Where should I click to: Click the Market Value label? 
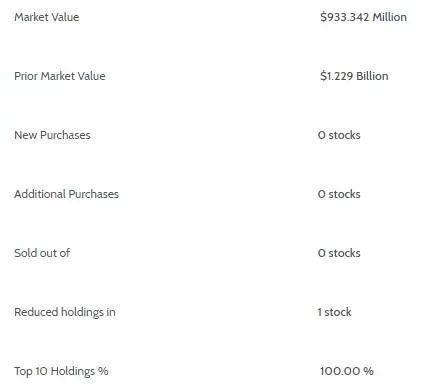coord(47,17)
